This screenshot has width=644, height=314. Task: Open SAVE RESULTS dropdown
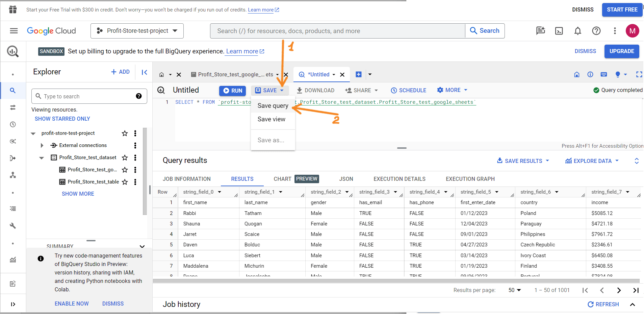click(x=523, y=161)
